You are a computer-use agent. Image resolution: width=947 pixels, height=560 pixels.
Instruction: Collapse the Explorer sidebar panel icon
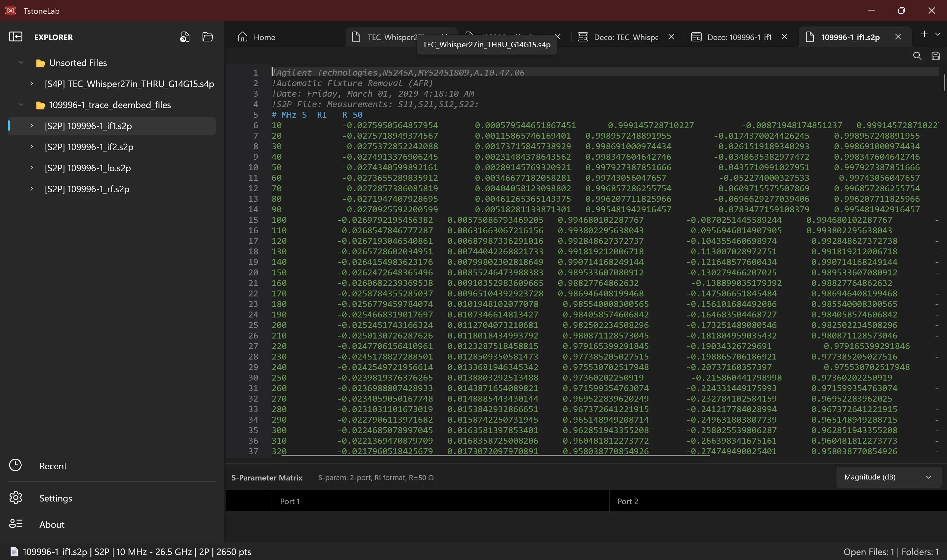[16, 36]
